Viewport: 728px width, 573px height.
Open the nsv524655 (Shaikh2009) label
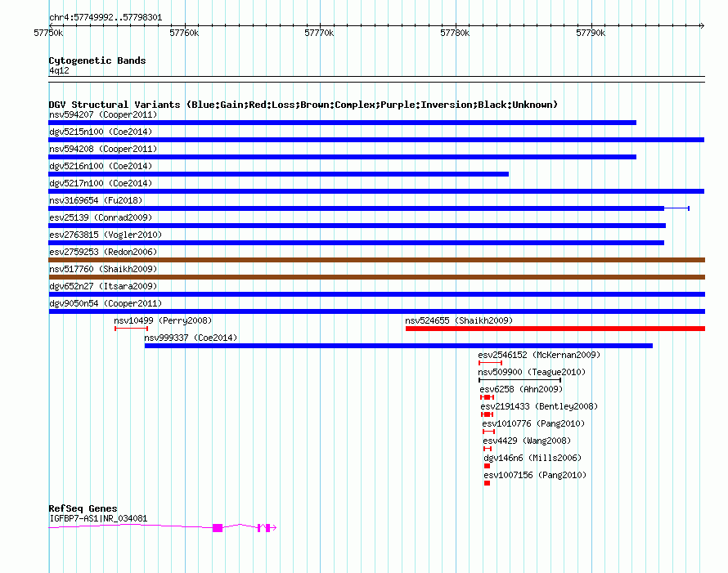click(x=459, y=320)
